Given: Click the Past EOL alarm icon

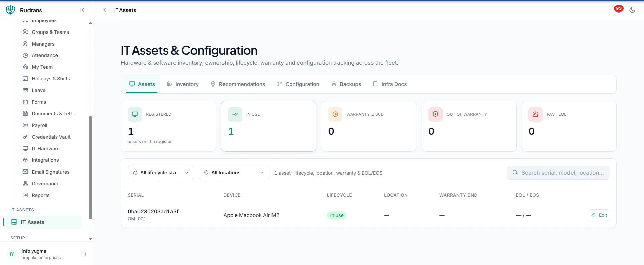Looking at the screenshot, I should tap(535, 114).
